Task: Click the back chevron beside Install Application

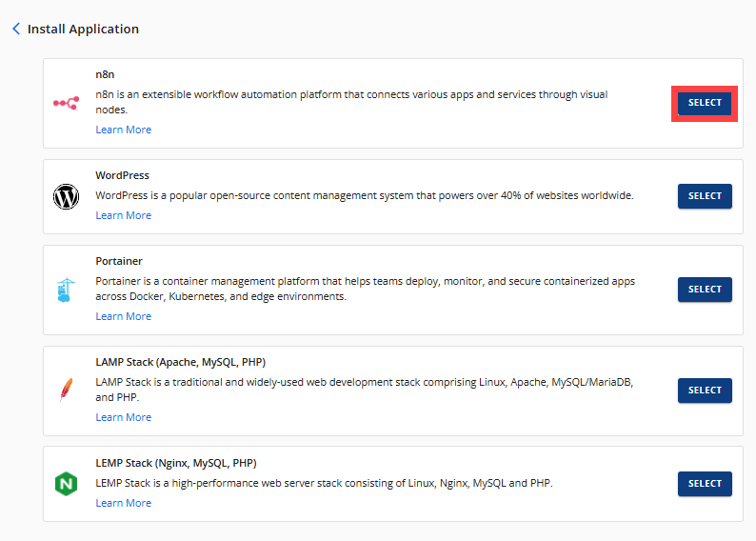Action: point(16,29)
